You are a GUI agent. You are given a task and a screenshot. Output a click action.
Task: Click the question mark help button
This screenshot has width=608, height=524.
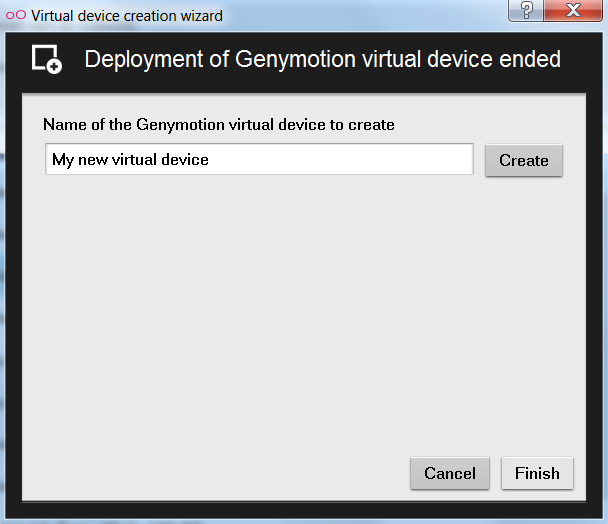pos(526,11)
